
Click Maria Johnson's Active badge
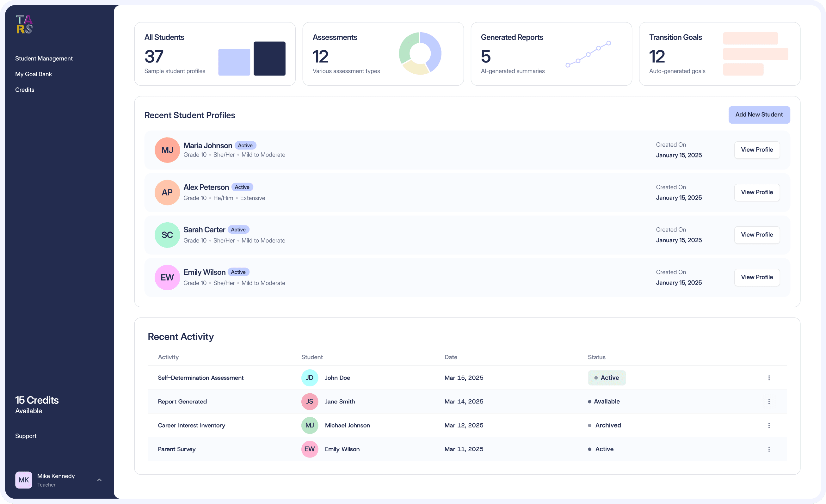(245, 145)
